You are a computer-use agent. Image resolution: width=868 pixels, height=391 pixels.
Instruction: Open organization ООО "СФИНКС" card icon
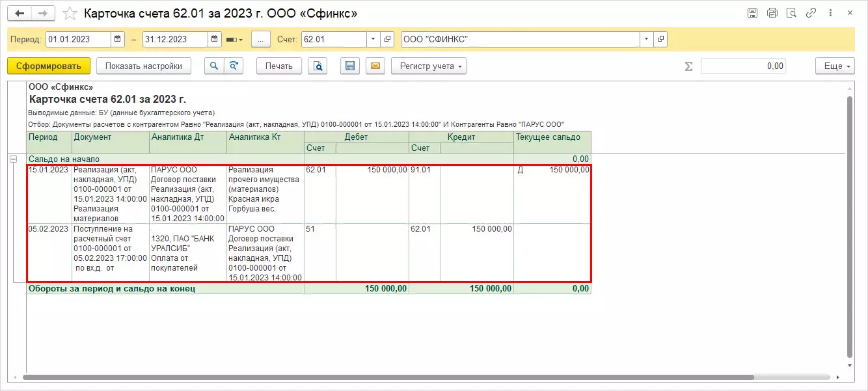(x=660, y=39)
